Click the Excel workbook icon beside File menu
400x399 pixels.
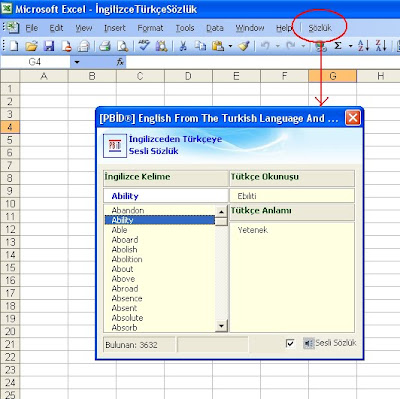click(x=13, y=28)
